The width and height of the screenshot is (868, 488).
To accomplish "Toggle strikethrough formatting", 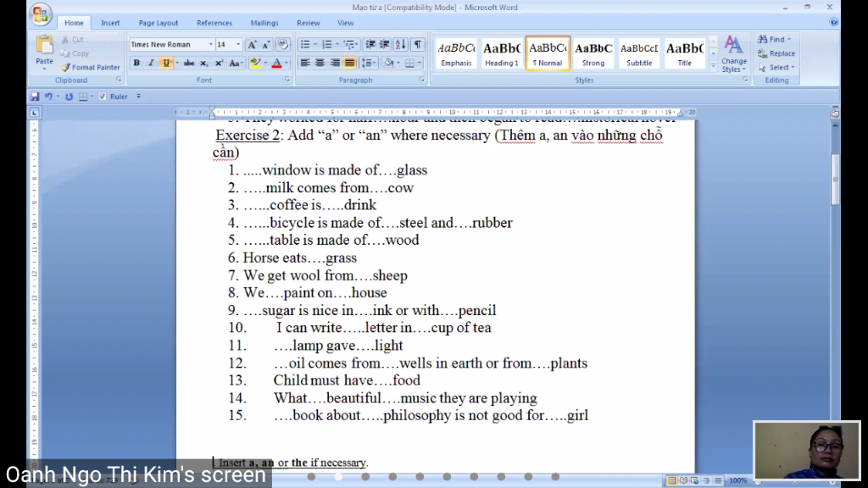I will click(x=189, y=63).
